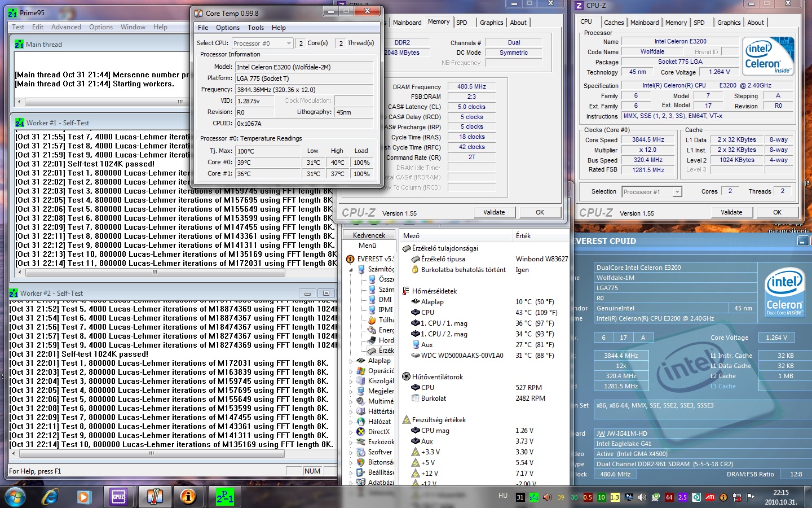Expand the Háttértár node in EVEREST tree
812x508 pixels.
point(351,412)
